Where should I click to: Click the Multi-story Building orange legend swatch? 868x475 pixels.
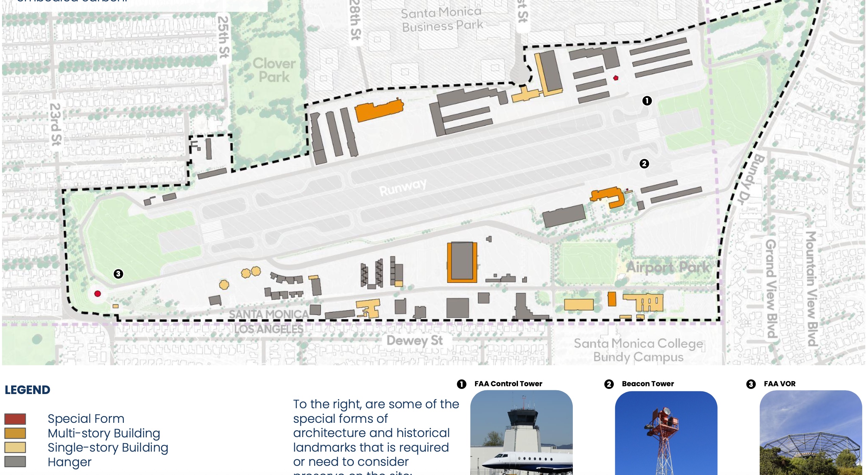tap(15, 433)
